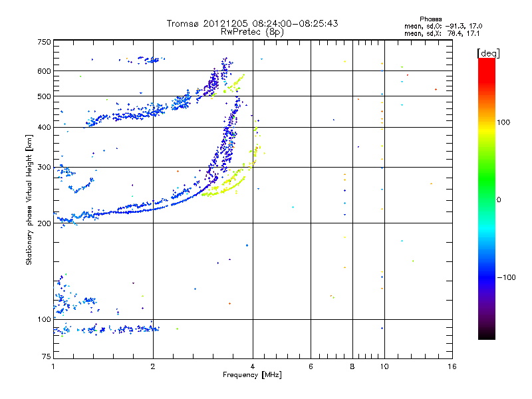Click the black bottom of the colorbar
The width and height of the screenshot is (532, 399).
[x=487, y=334]
